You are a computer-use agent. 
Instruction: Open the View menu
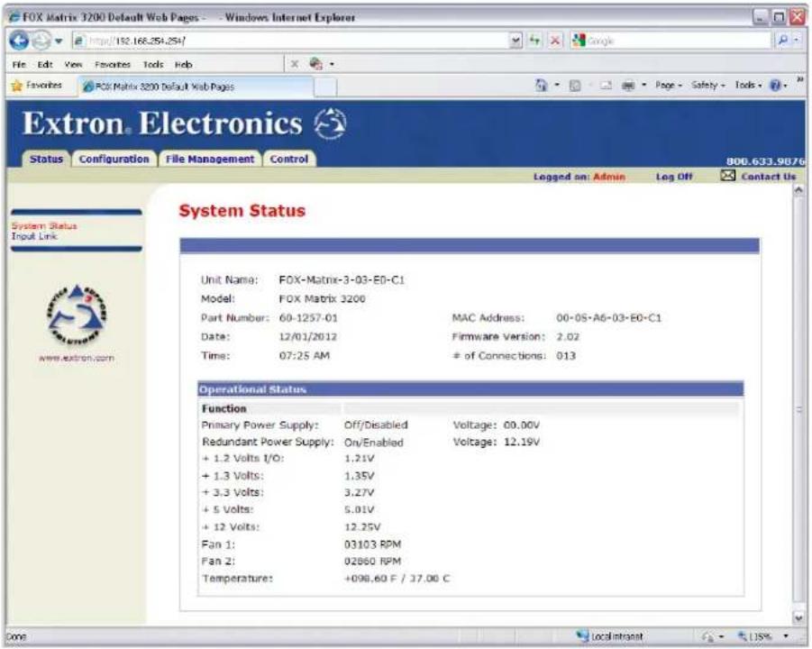[73, 64]
